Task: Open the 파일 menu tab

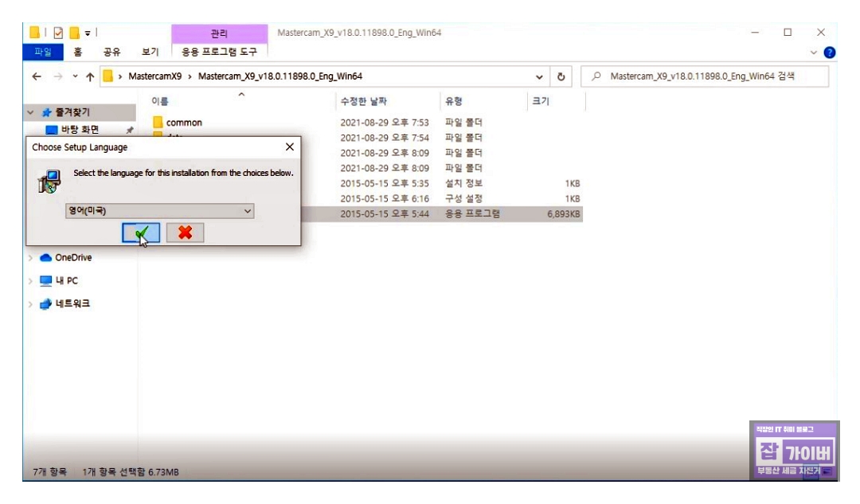Action: click(x=43, y=52)
